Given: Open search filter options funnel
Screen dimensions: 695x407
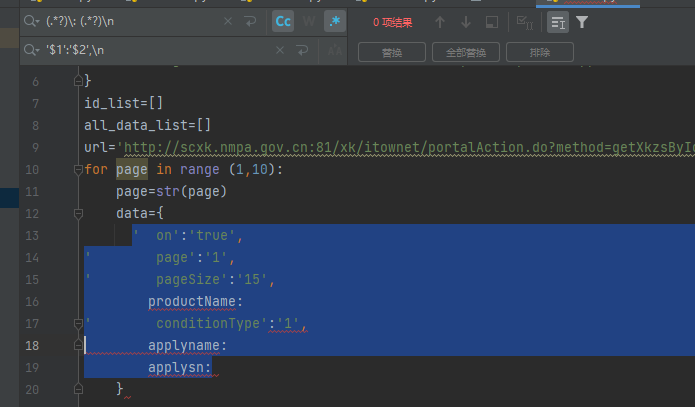Looking at the screenshot, I should coord(582,22).
